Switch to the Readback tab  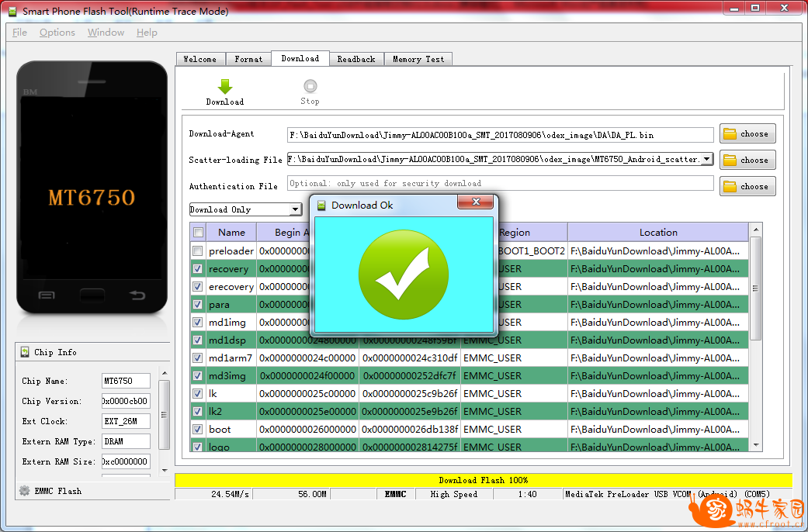click(x=356, y=59)
